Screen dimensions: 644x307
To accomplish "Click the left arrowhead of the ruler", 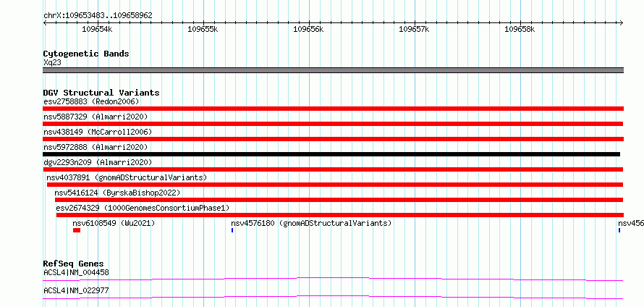I will (x=45, y=23).
